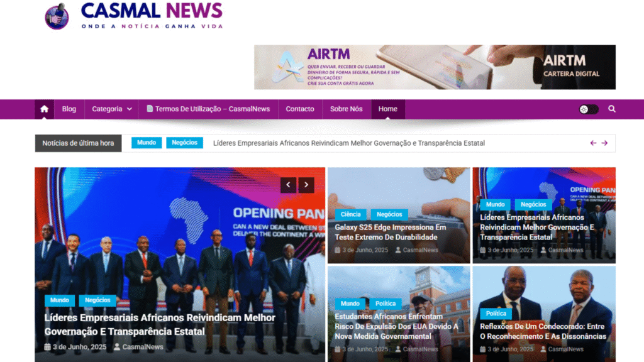This screenshot has width=644, height=362.
Task: Click the Negócios tag on main featured slide
Action: 97,300
